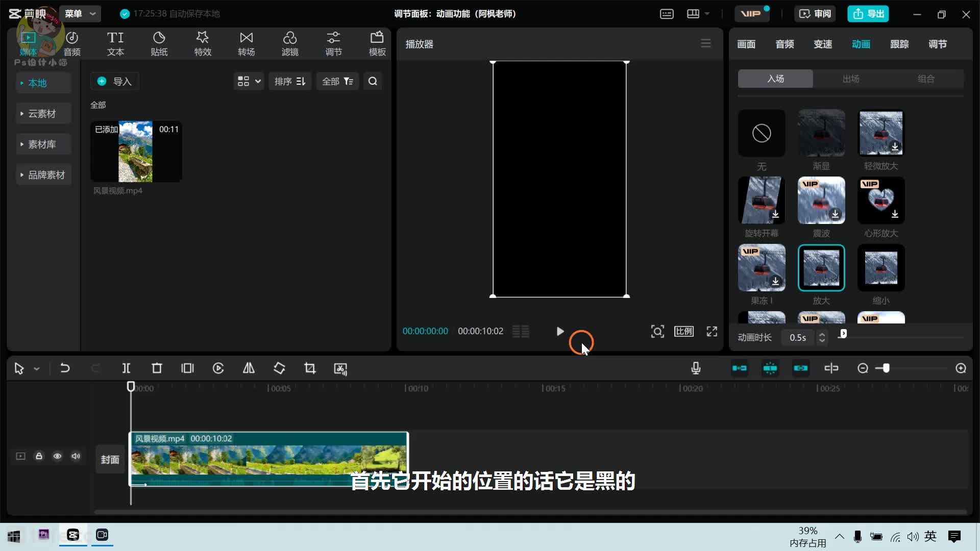Select the flip/mirror icon
980x551 pixels.
pyautogui.click(x=249, y=368)
